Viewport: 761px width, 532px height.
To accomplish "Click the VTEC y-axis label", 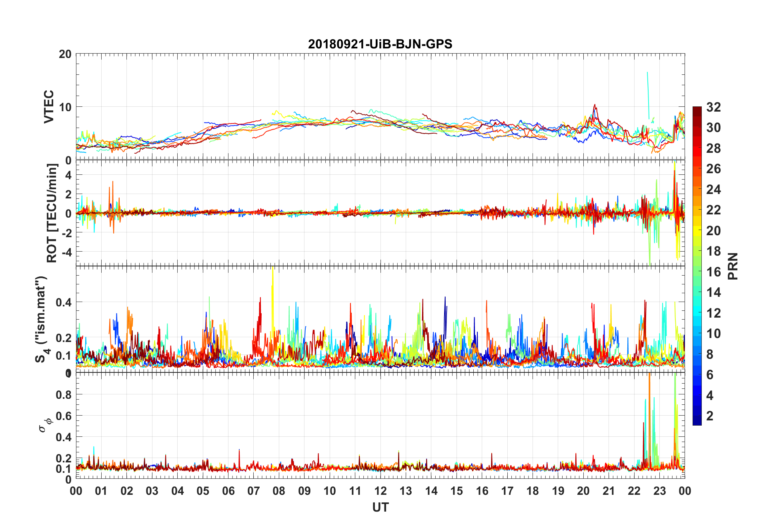I will (x=49, y=107).
